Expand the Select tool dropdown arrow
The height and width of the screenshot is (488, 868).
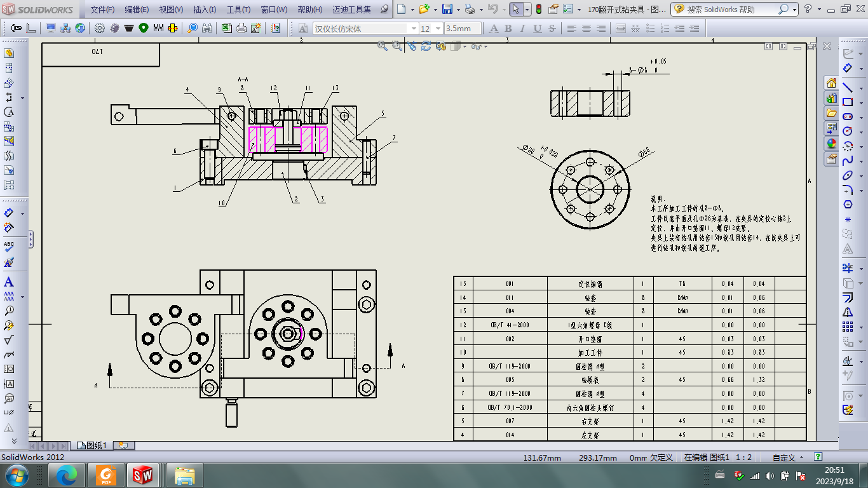tap(527, 10)
